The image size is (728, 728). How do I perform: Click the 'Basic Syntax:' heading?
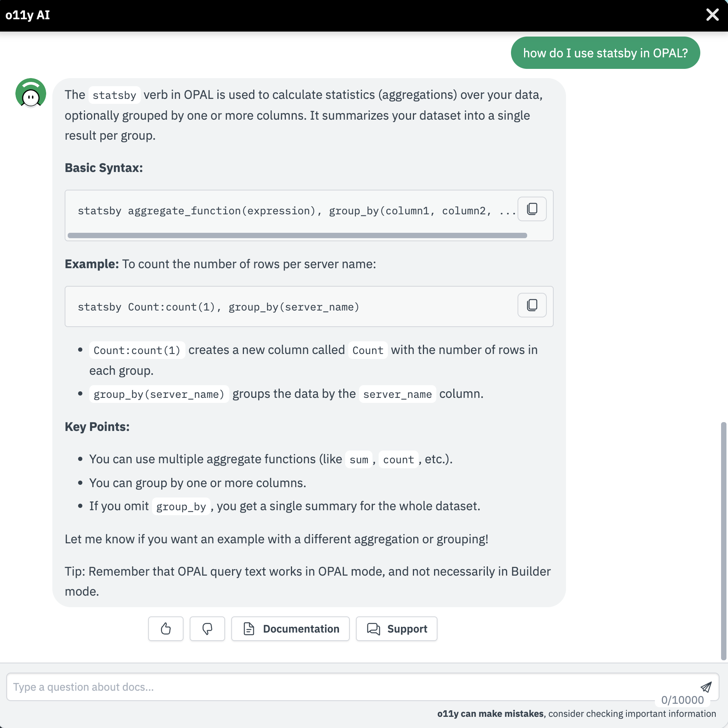104,168
